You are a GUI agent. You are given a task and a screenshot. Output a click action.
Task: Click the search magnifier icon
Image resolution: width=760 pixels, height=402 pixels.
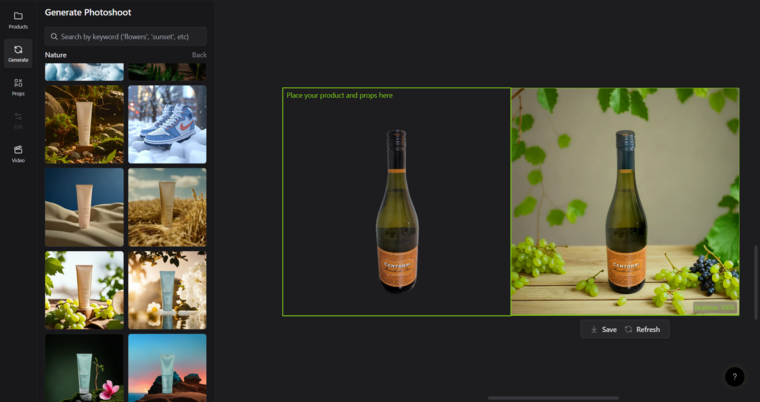coord(54,37)
